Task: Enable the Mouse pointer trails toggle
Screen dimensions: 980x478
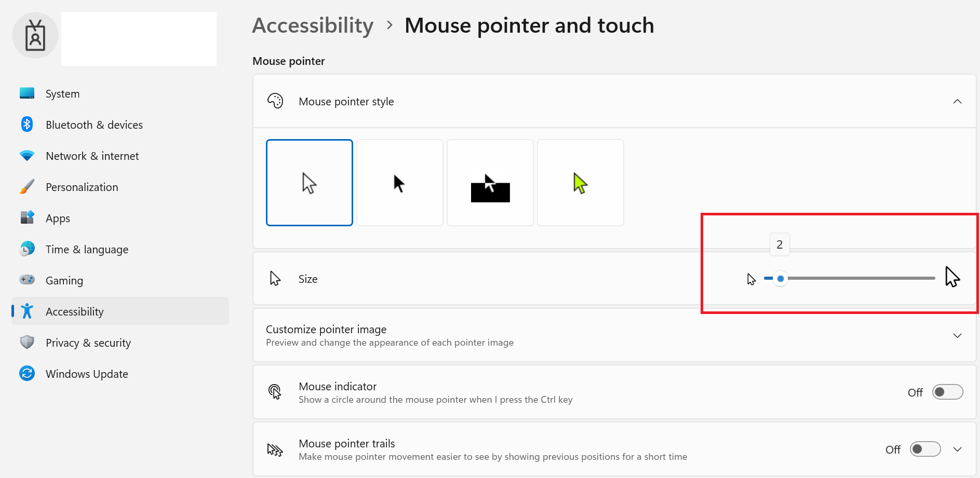Action: point(925,449)
